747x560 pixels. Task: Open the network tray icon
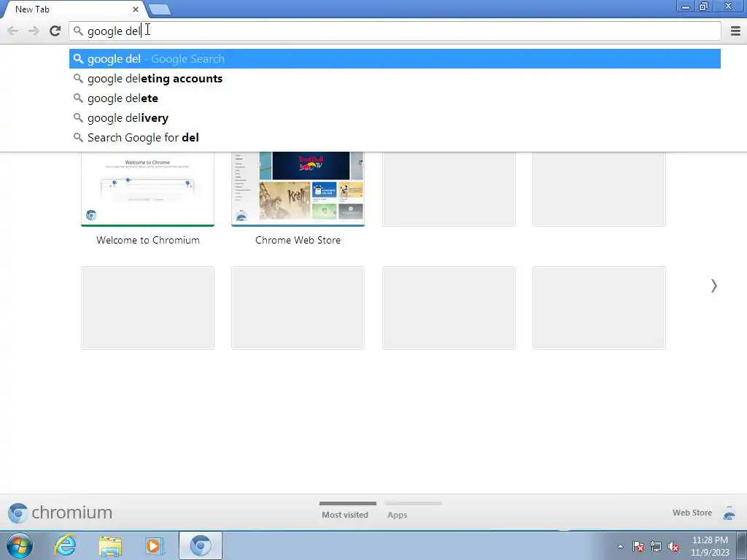coord(656,546)
